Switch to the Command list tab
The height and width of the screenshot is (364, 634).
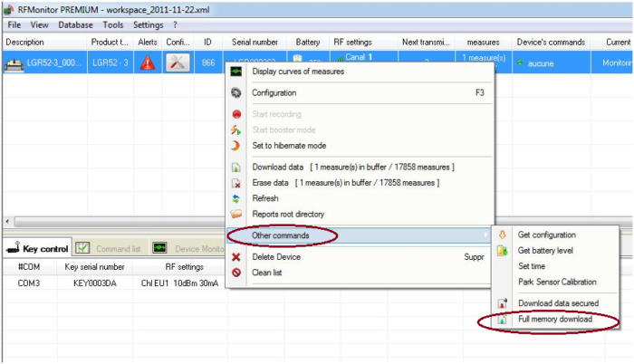(110, 248)
